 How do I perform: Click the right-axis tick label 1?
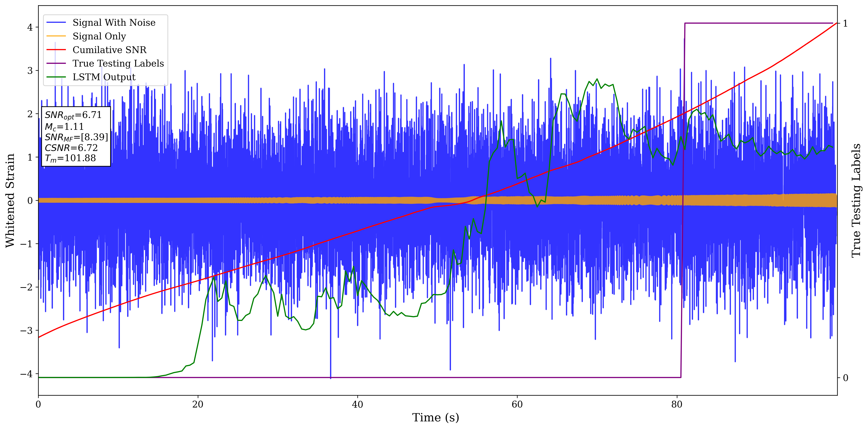click(x=845, y=23)
